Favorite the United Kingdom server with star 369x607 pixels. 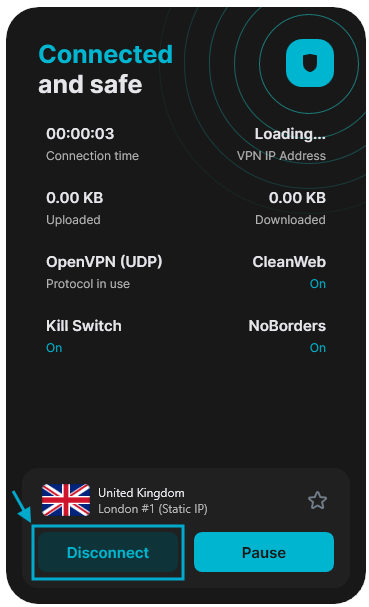[x=317, y=500]
